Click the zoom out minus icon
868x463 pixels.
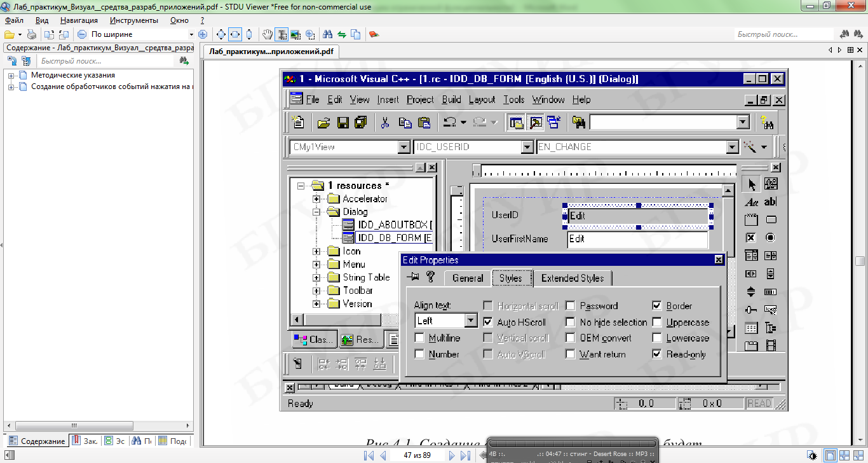(x=82, y=34)
